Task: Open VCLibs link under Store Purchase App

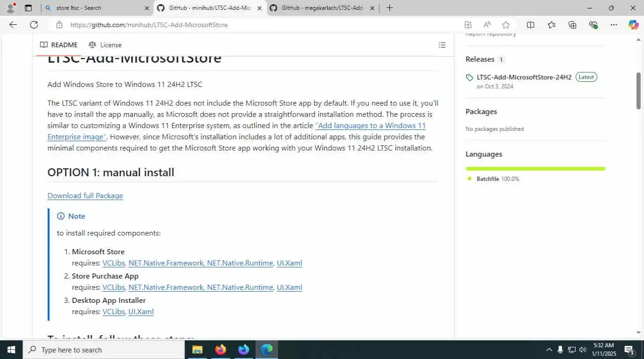Action: pos(114,287)
